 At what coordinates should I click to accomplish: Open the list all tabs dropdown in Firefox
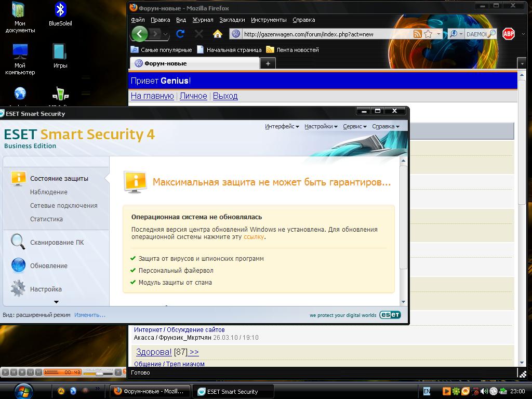[x=522, y=63]
